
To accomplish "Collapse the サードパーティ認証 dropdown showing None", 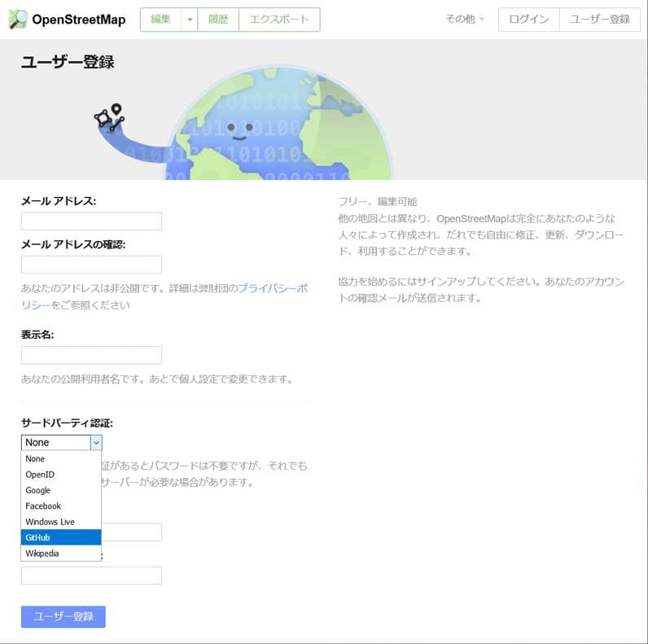I will pos(62,442).
